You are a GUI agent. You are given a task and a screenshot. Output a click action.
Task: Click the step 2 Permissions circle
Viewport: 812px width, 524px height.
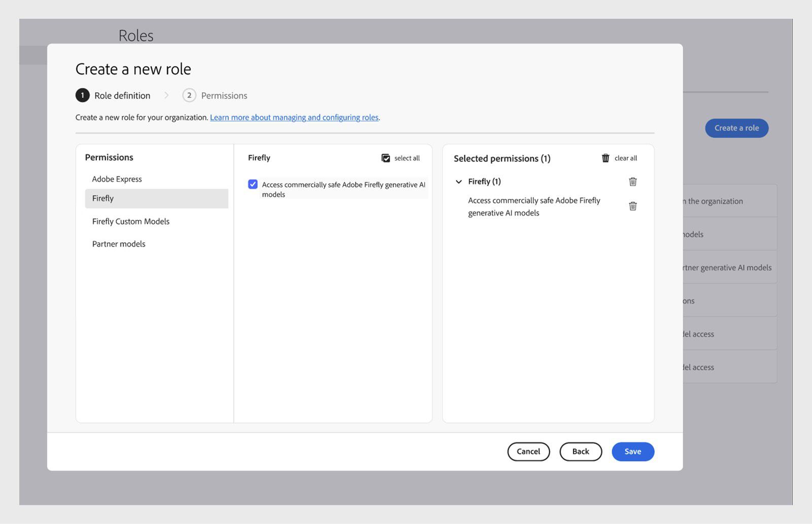pos(189,95)
